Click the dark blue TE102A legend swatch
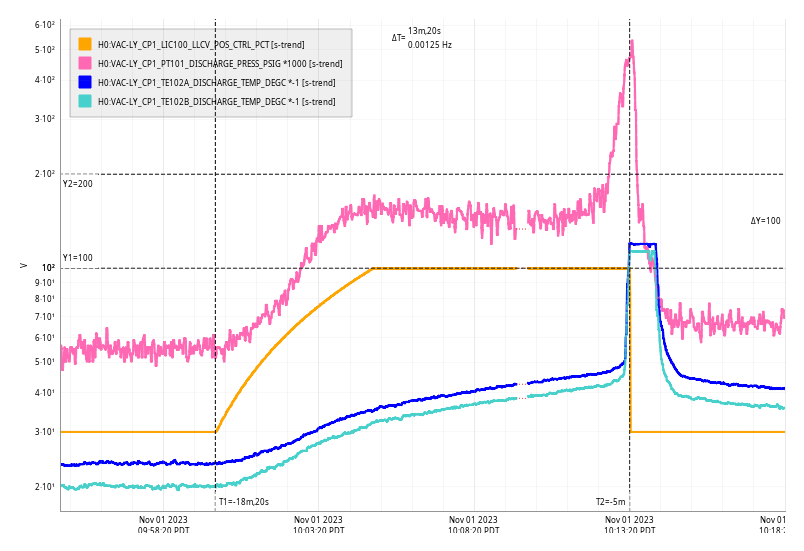804x551 pixels. (x=85, y=82)
